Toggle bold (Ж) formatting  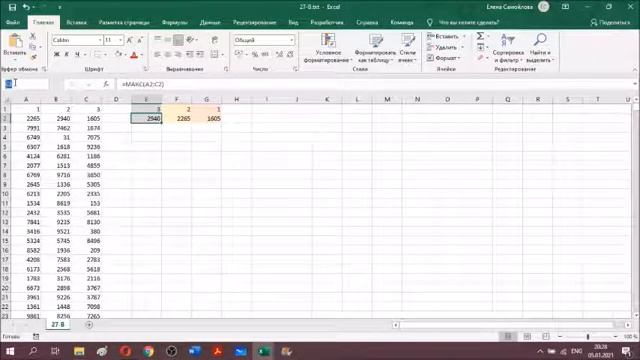[57, 54]
